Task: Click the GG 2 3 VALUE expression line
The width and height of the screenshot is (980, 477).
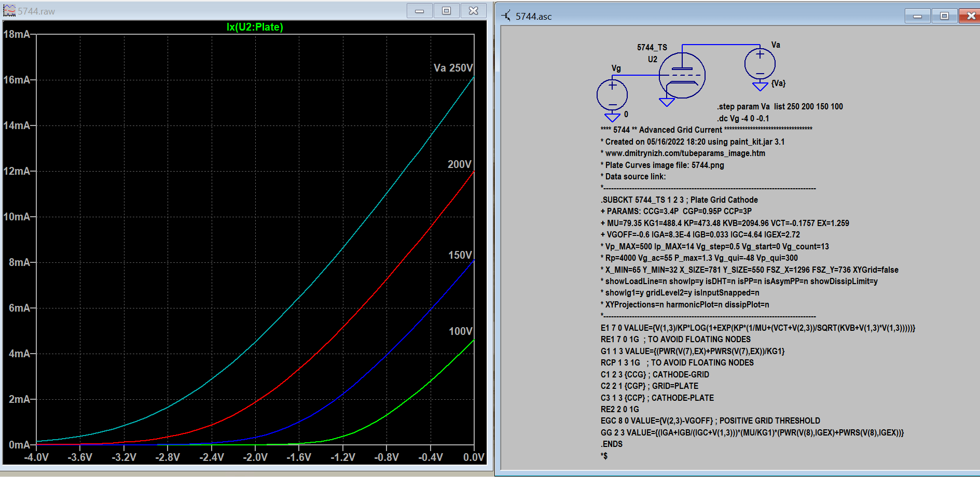Action: tap(752, 432)
